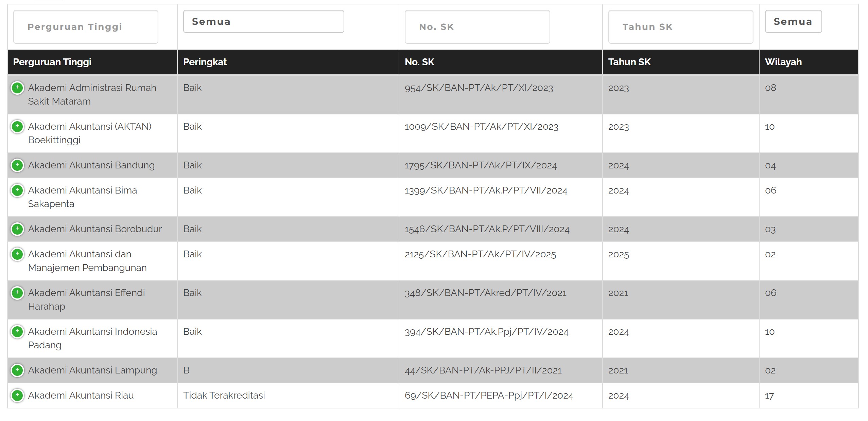Click Wilayah value 03 in Borobudur row
The width and height of the screenshot is (868, 421).
(770, 229)
